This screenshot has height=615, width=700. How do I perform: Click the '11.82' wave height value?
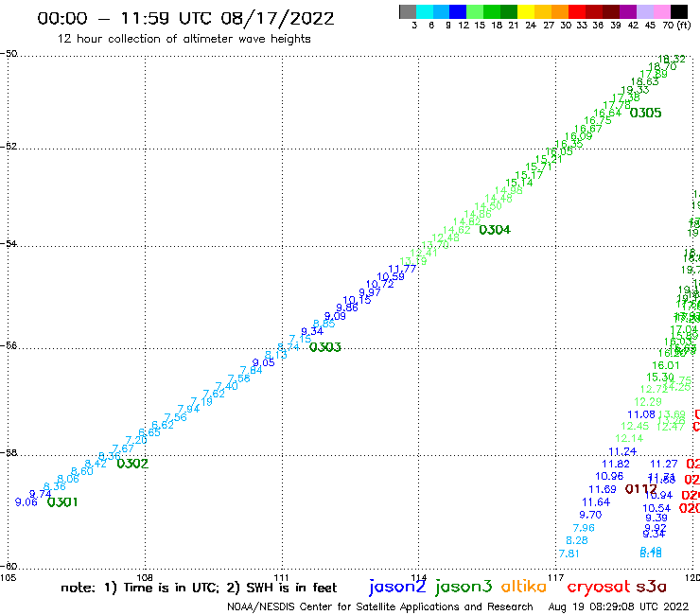tap(616, 464)
